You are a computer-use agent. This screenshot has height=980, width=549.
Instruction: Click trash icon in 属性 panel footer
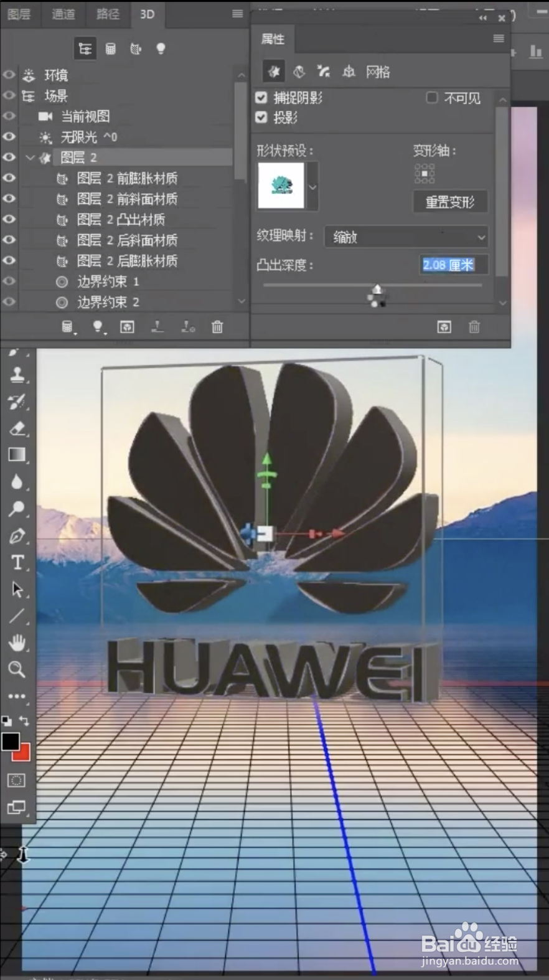pos(474,327)
